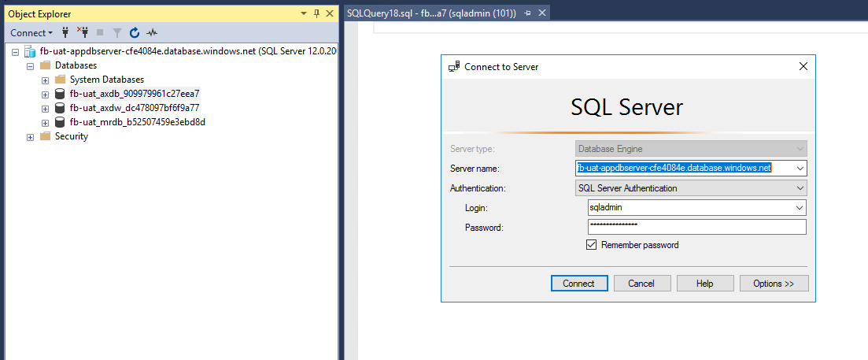Expand the fb-uat_axdb database node
This screenshot has width=868, height=360.
coord(46,95)
